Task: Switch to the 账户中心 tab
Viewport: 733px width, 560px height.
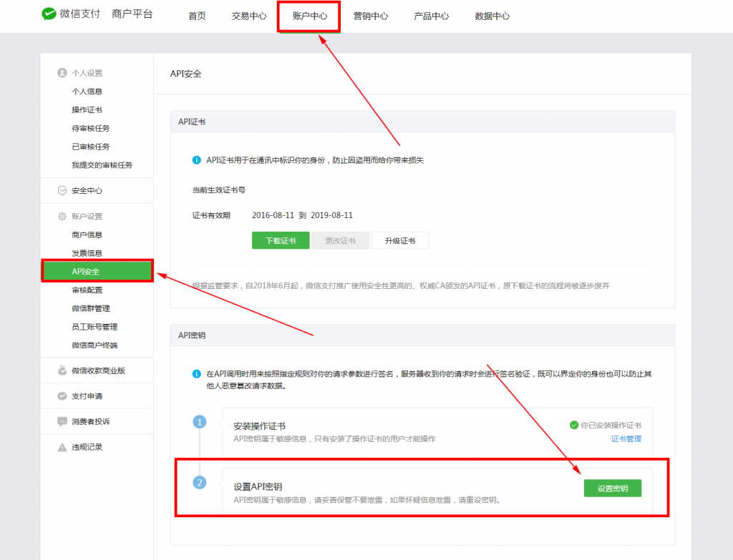Action: (309, 16)
